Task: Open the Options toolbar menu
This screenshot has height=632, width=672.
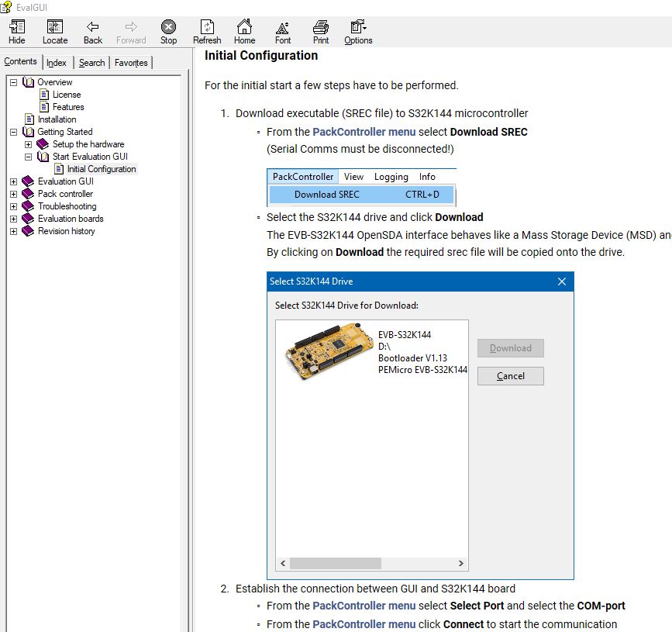Action: click(x=357, y=32)
